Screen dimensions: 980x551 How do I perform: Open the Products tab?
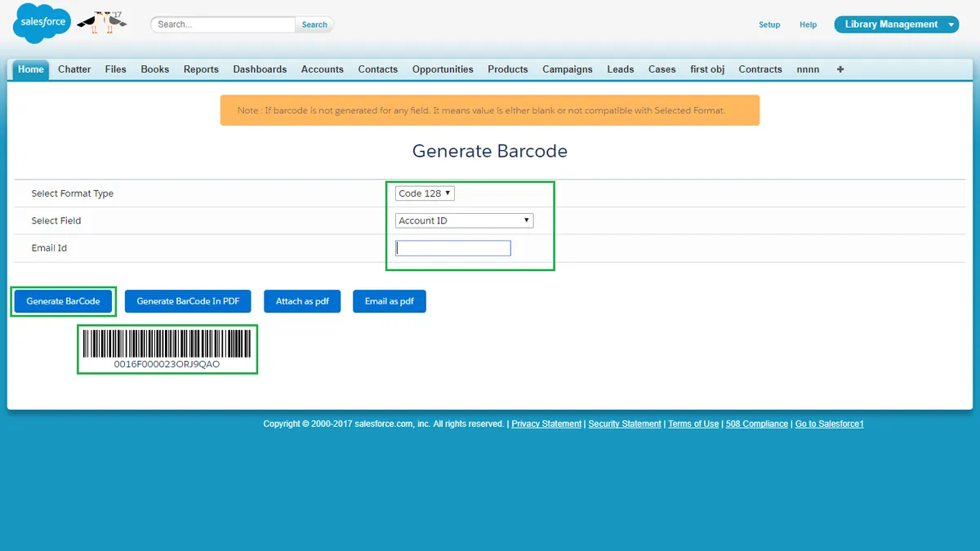click(508, 69)
